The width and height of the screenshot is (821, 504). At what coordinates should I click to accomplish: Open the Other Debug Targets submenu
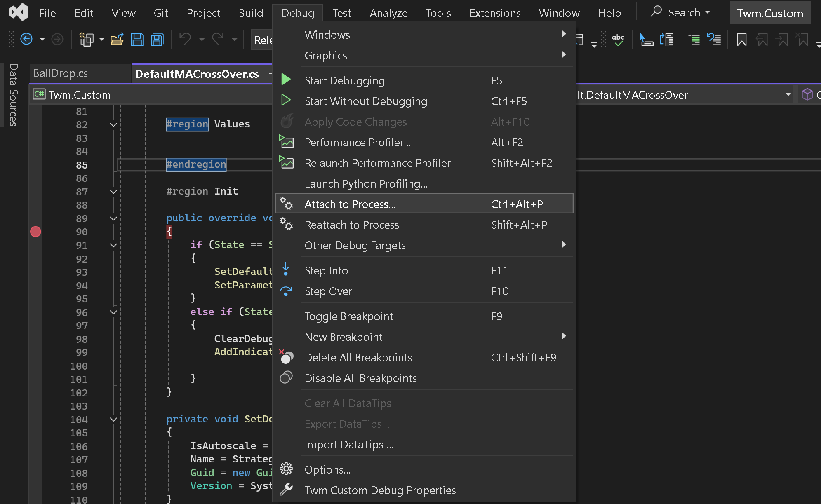424,246
